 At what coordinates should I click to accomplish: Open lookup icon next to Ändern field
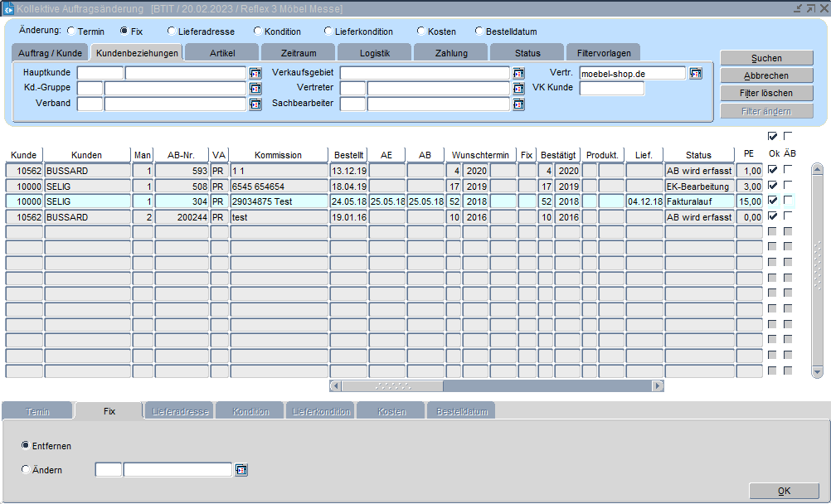[x=241, y=470]
